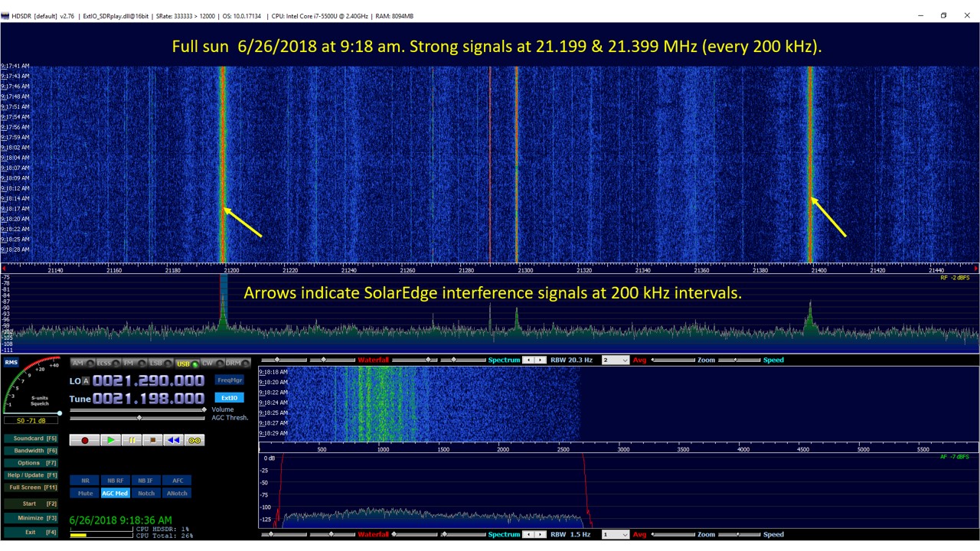The width and height of the screenshot is (980, 551).
Task: Open the ExtIO settings panel
Action: click(x=229, y=397)
